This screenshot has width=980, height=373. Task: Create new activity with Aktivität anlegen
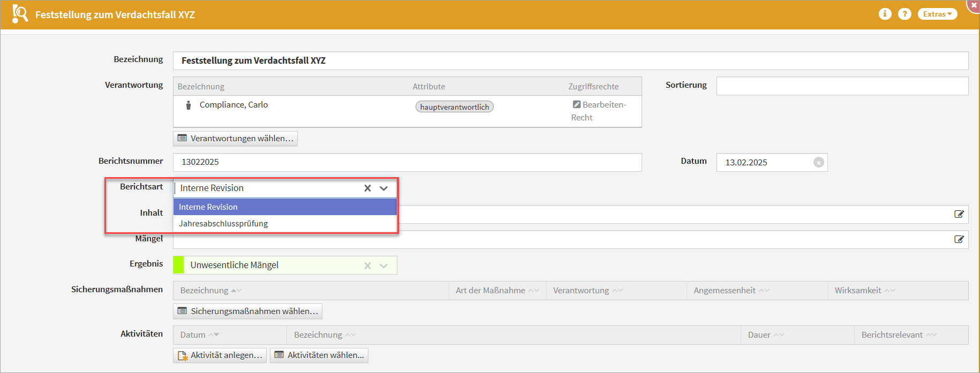[x=220, y=355]
